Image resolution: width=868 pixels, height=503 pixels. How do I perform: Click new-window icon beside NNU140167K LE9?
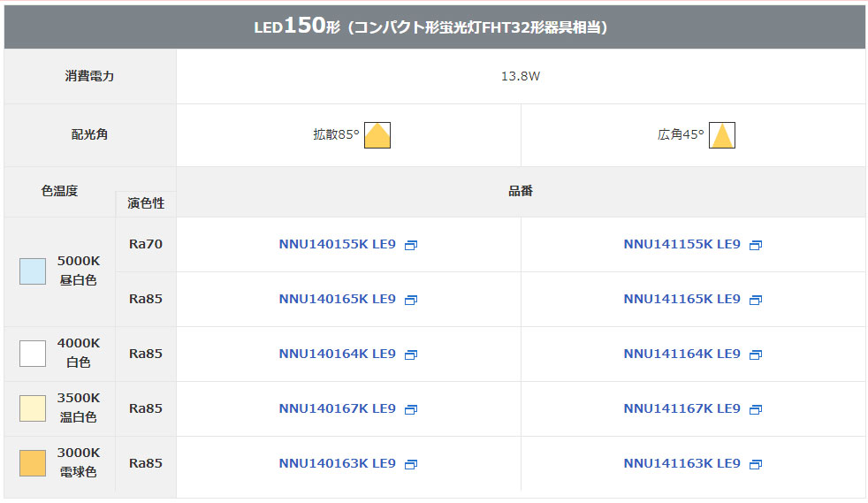[x=410, y=410]
